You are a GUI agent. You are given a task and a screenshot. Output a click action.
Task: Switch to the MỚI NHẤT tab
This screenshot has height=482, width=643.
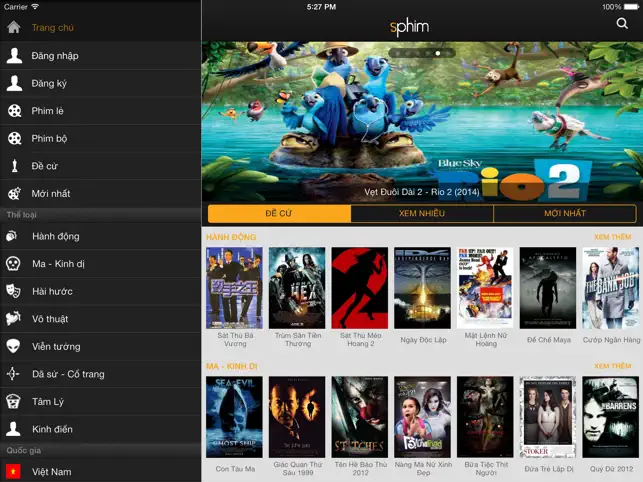pos(565,213)
